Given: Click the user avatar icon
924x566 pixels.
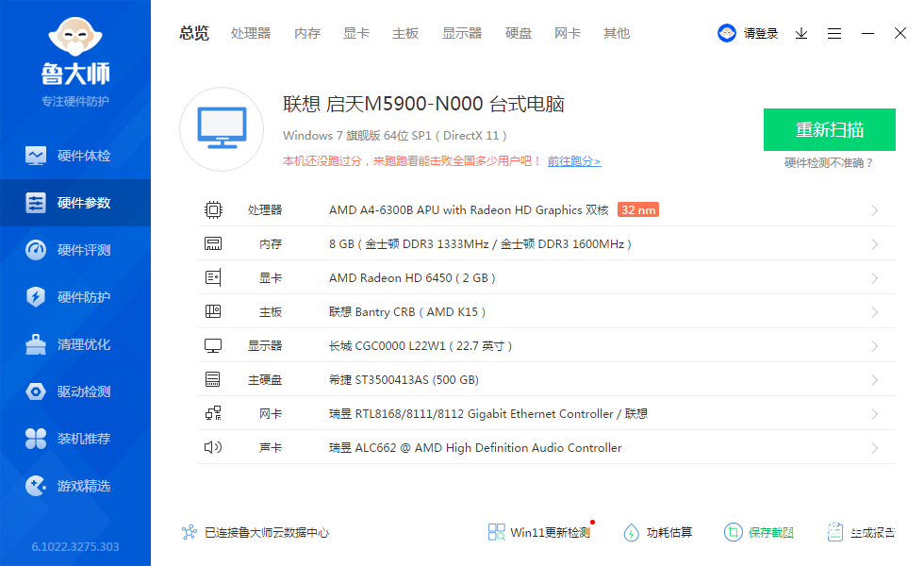Looking at the screenshot, I should (727, 33).
